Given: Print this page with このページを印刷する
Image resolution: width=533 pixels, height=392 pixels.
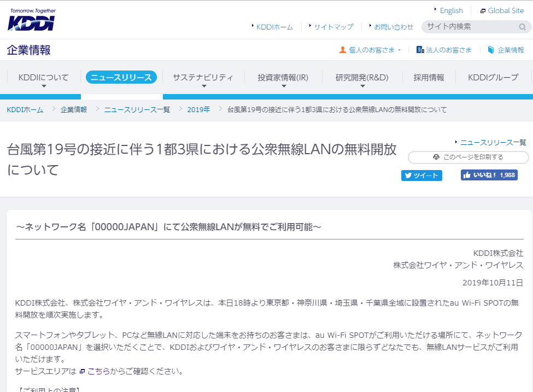Looking at the screenshot, I should click(468, 157).
